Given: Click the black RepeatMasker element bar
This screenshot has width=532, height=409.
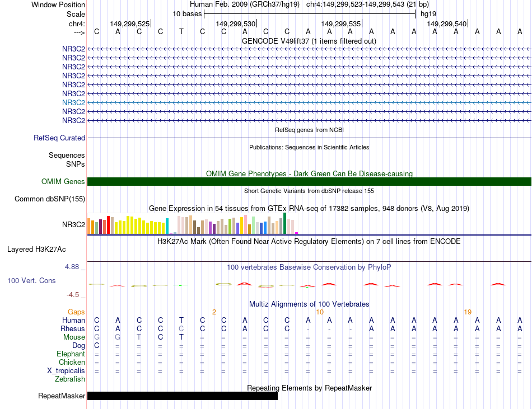Looking at the screenshot, I should pyautogui.click(x=183, y=396).
